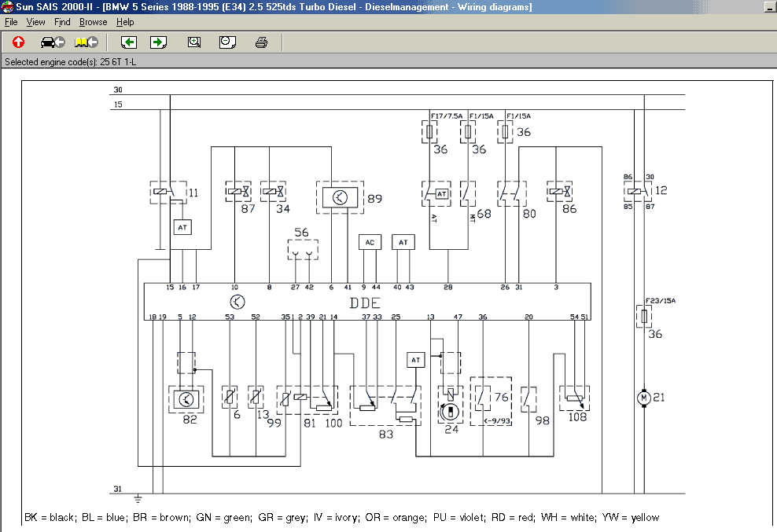The height and width of the screenshot is (532, 777).
Task: Click 'BL = blue' in the color legend
Action: (104, 518)
